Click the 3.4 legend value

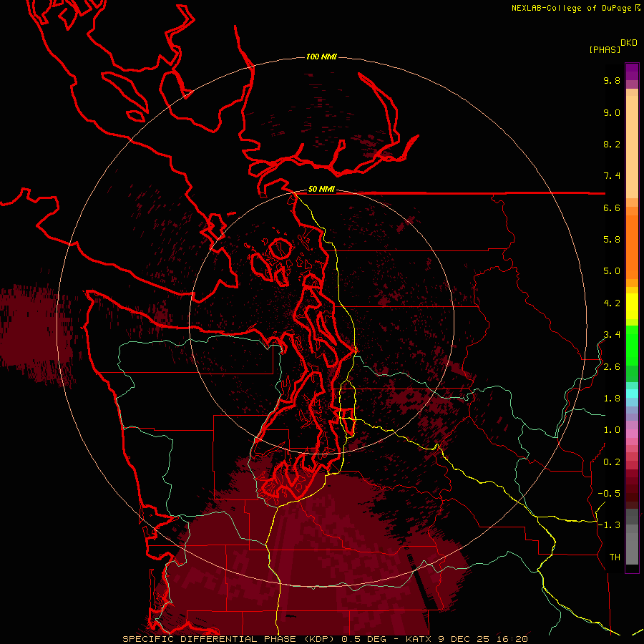[612, 335]
